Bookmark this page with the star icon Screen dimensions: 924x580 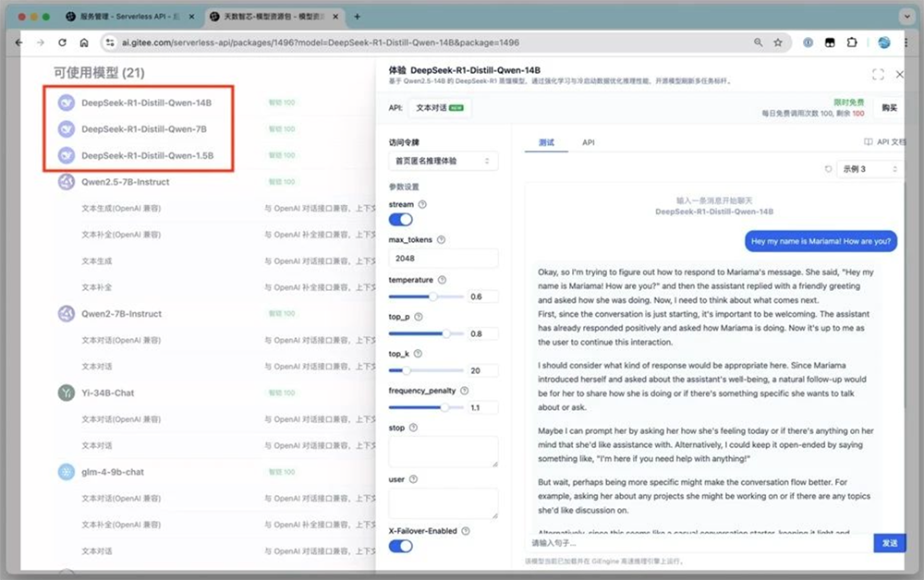[778, 42]
